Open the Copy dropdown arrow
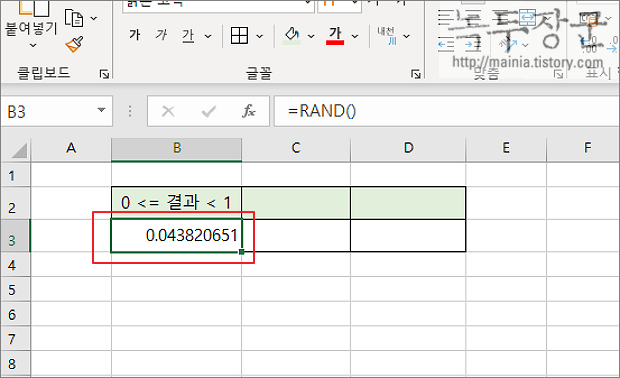The width and height of the screenshot is (620, 378). (x=94, y=18)
